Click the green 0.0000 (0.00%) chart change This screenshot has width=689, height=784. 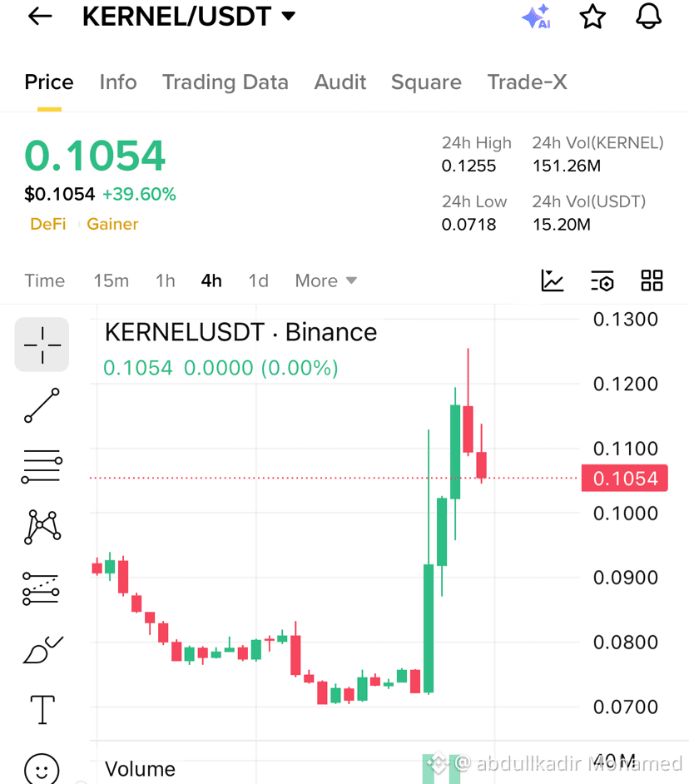tap(261, 368)
